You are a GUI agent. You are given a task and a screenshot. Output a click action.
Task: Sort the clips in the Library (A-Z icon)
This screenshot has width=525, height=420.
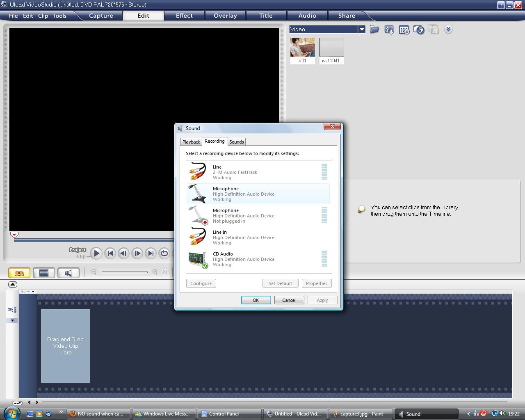[389, 30]
